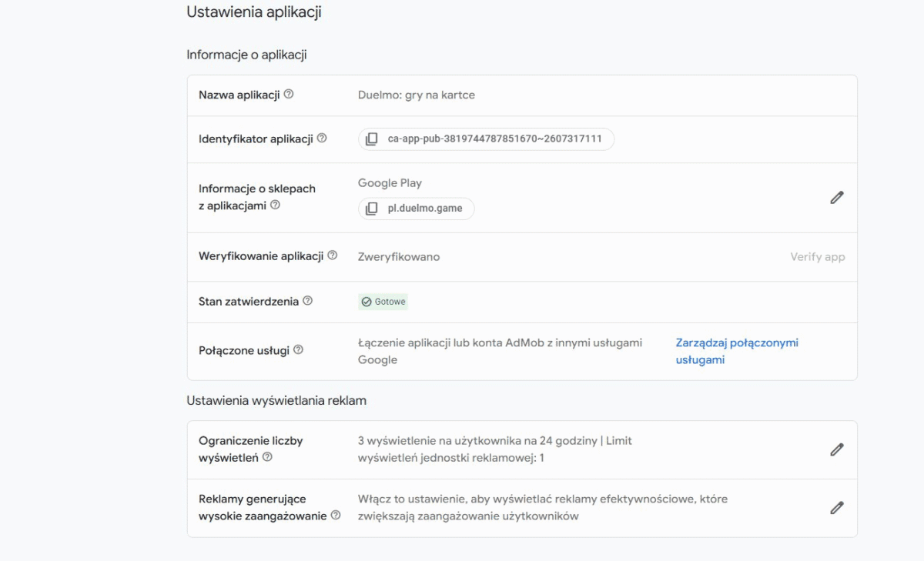
Task: Copy the pl.duelmo.game package name
Action: (372, 209)
